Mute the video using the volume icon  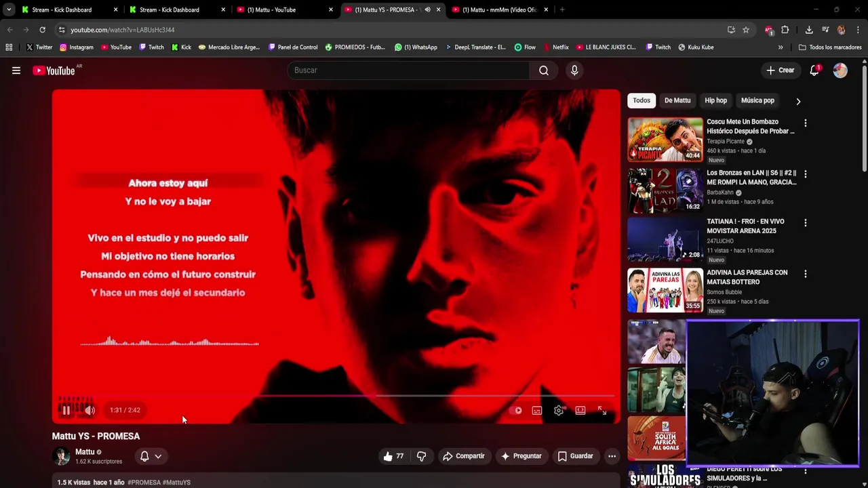tap(90, 410)
